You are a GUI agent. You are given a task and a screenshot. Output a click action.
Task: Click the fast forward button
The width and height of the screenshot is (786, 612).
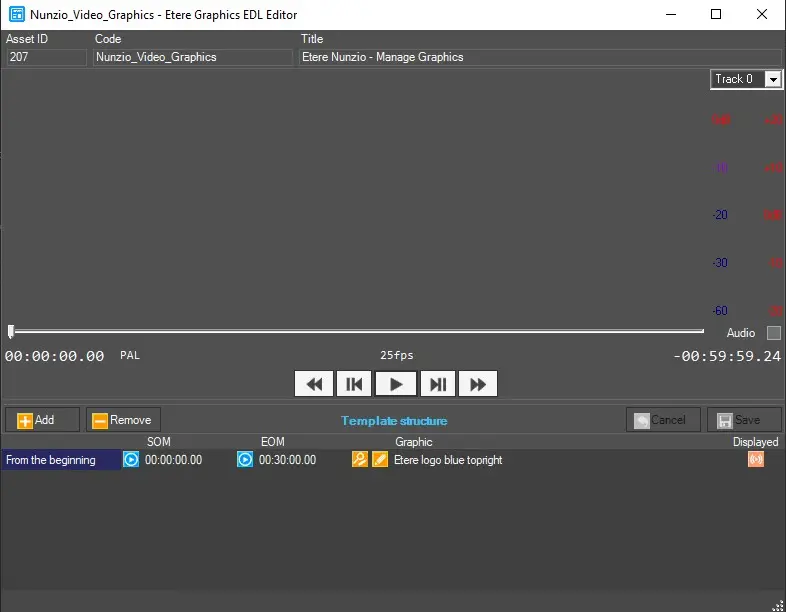pos(478,384)
